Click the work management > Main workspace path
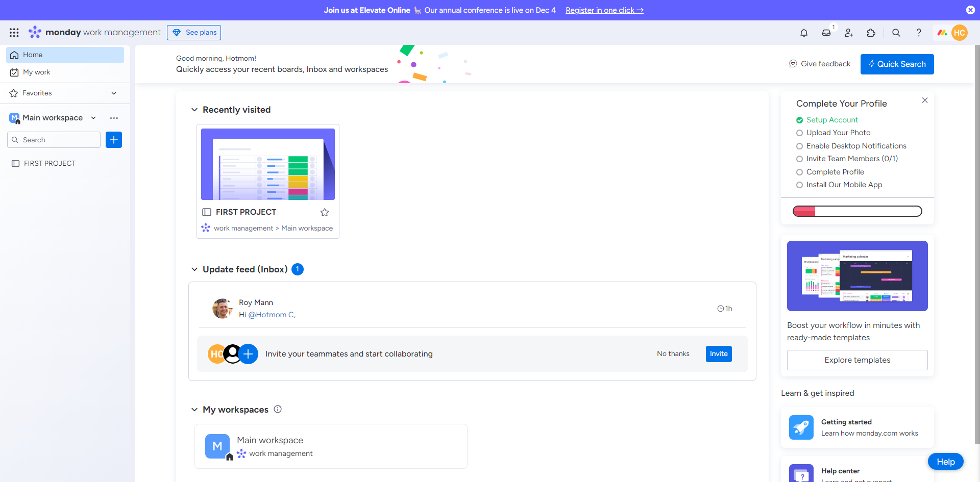The width and height of the screenshot is (980, 482). [273, 228]
